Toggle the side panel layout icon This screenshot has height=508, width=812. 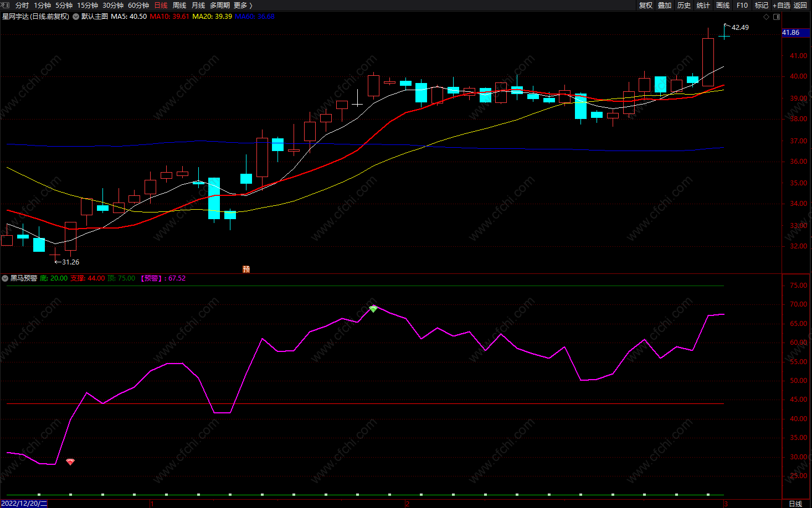(x=777, y=17)
